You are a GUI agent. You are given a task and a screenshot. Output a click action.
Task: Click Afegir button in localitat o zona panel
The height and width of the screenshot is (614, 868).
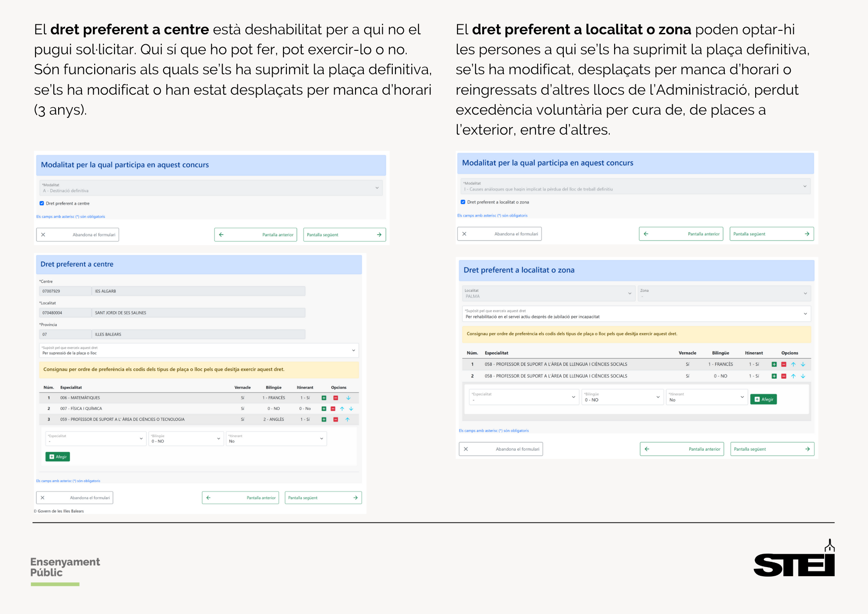tap(763, 399)
